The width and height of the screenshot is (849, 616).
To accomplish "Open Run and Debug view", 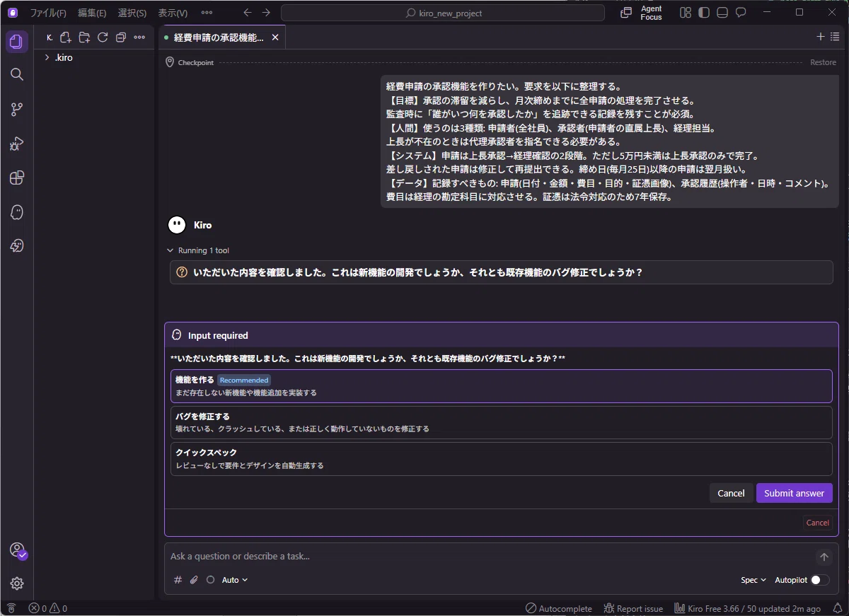I will click(17, 144).
